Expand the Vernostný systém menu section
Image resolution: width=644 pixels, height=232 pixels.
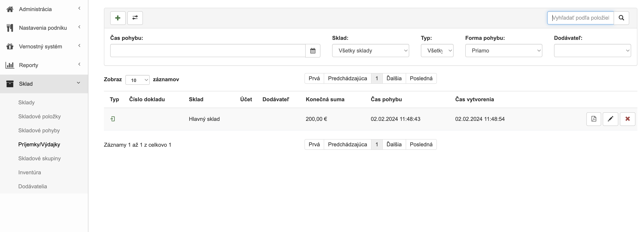coord(40,46)
